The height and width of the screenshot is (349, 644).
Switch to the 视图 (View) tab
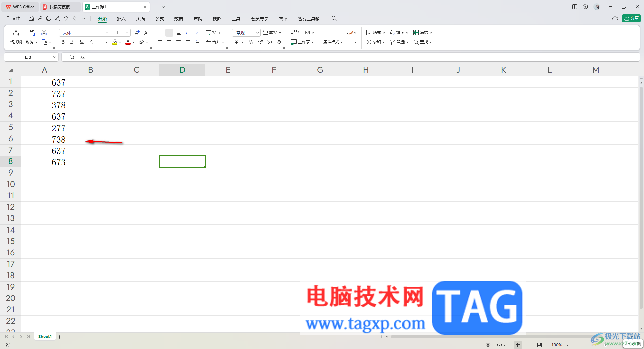(217, 19)
